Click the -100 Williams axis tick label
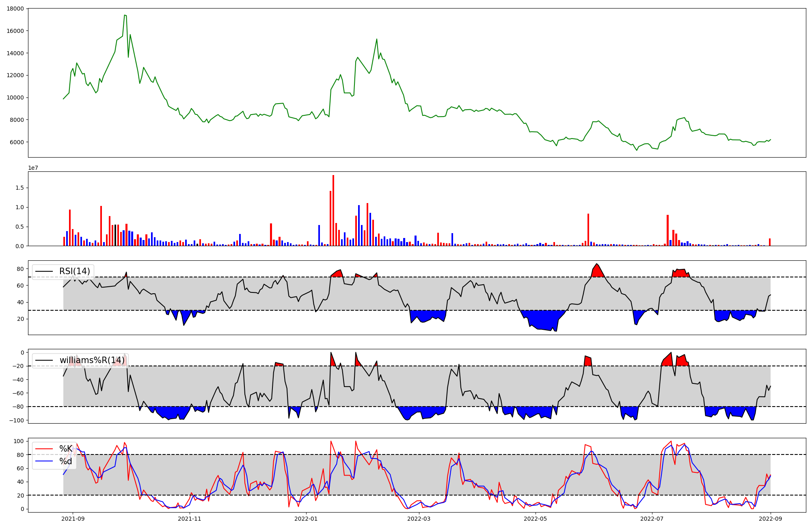812x528 pixels. point(16,420)
